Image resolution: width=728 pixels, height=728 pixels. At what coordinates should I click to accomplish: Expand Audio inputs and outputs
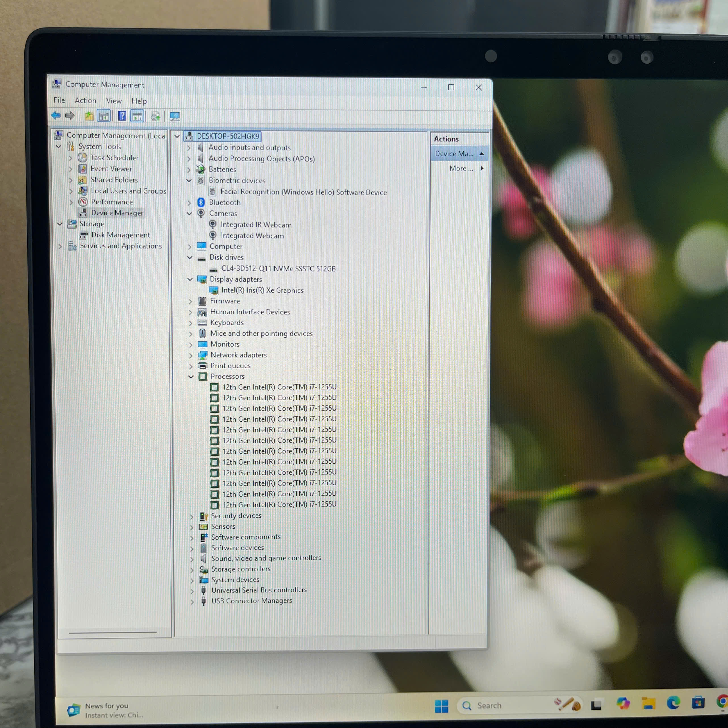pos(189,148)
